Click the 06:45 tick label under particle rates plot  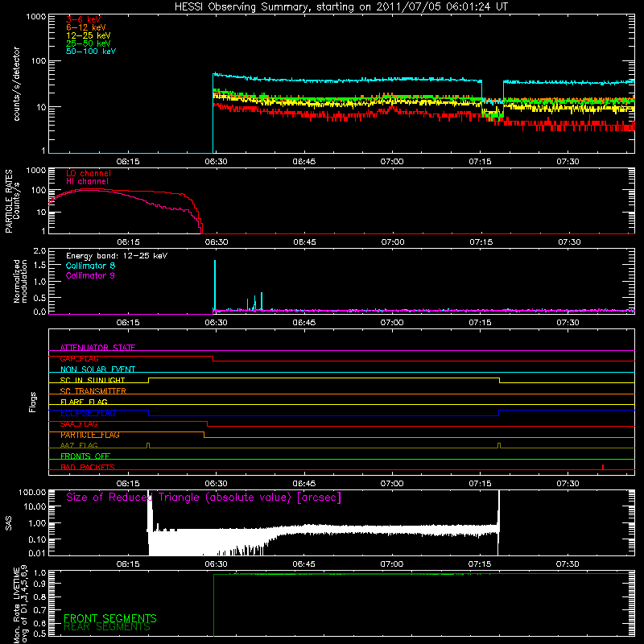304,242
